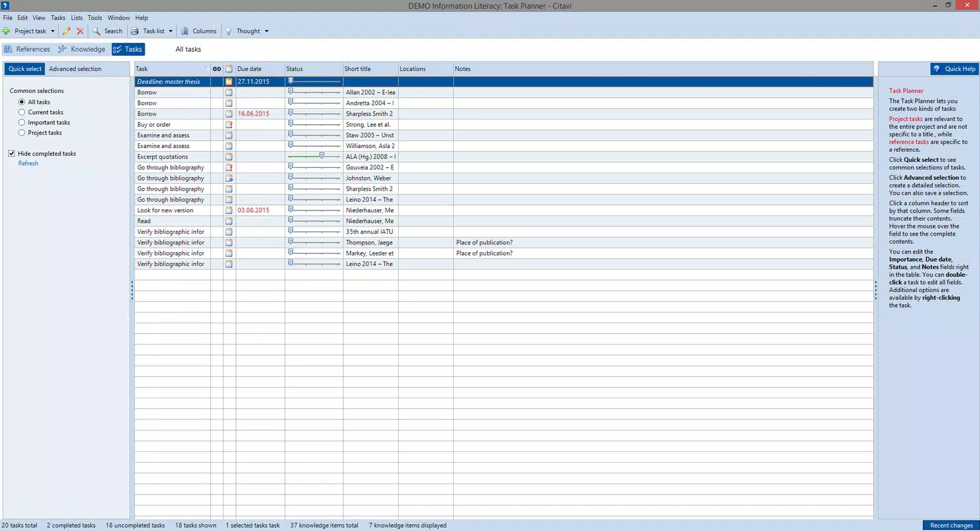Click the Citavi app icon in title bar

(5, 5)
